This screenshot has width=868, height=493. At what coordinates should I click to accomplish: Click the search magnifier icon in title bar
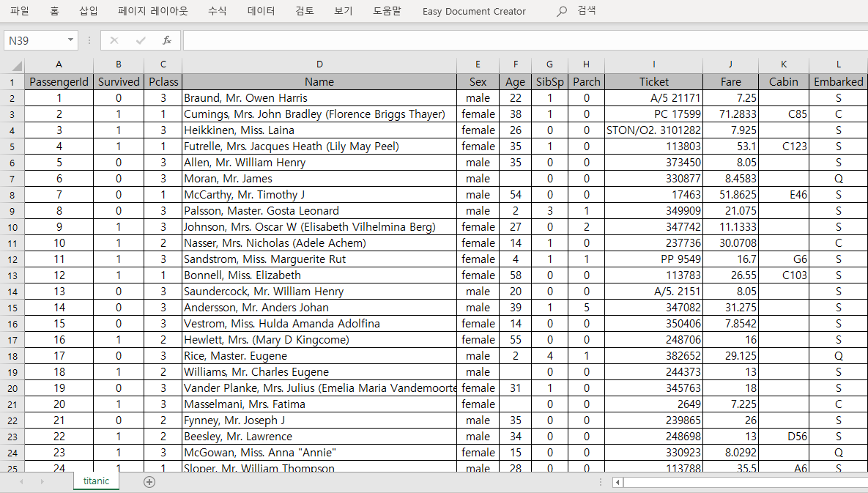561,11
